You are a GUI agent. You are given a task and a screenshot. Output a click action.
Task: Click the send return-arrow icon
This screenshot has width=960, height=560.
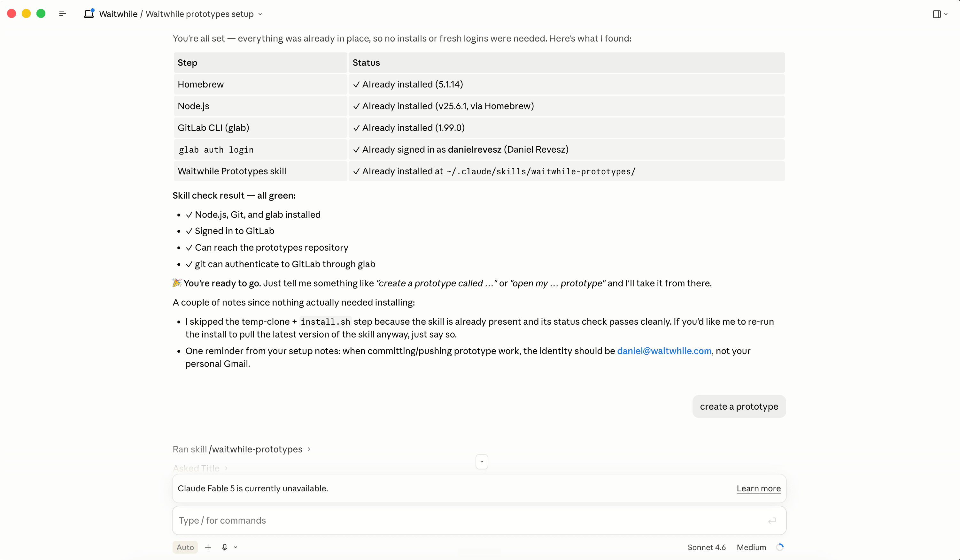pos(772,520)
